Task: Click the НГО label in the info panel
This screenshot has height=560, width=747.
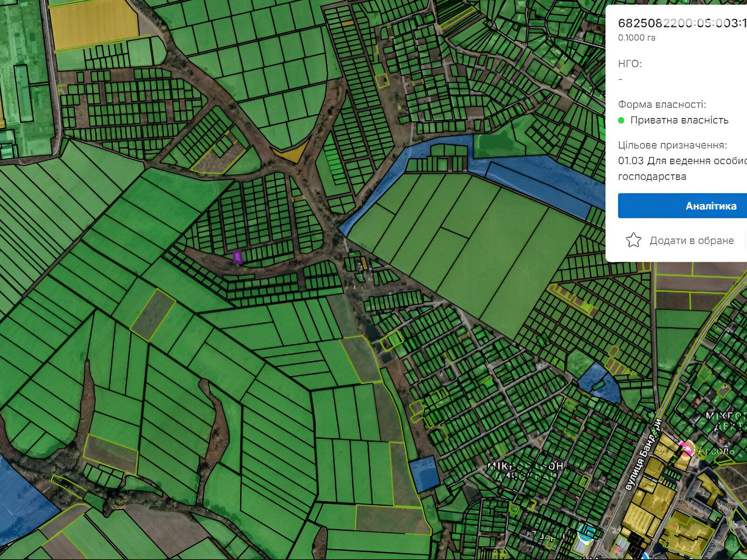Action: pyautogui.click(x=630, y=64)
